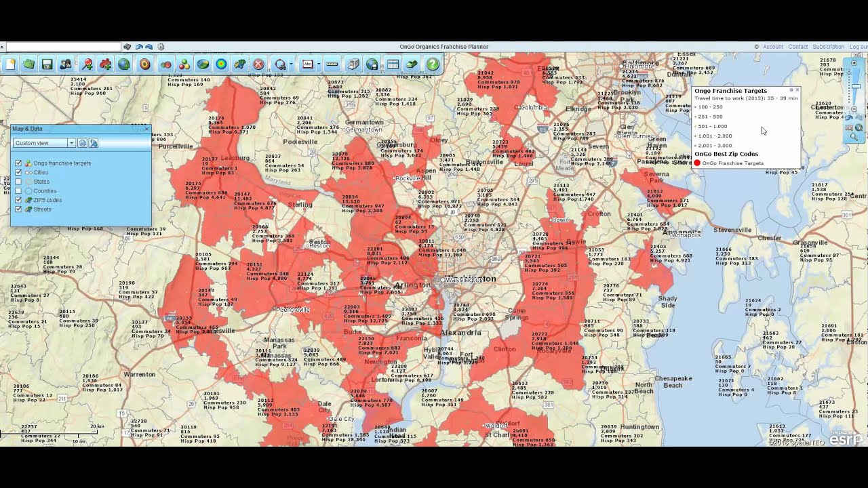Click the ZIP5 codes layer name

click(x=47, y=200)
